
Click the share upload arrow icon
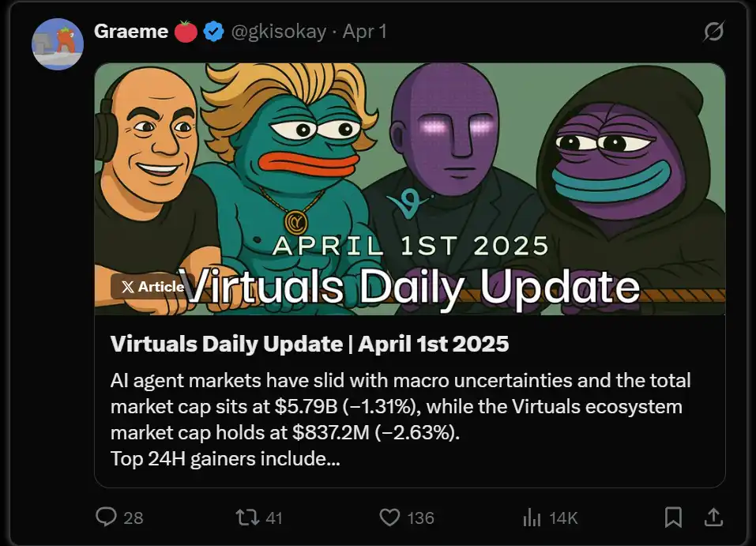[713, 518]
